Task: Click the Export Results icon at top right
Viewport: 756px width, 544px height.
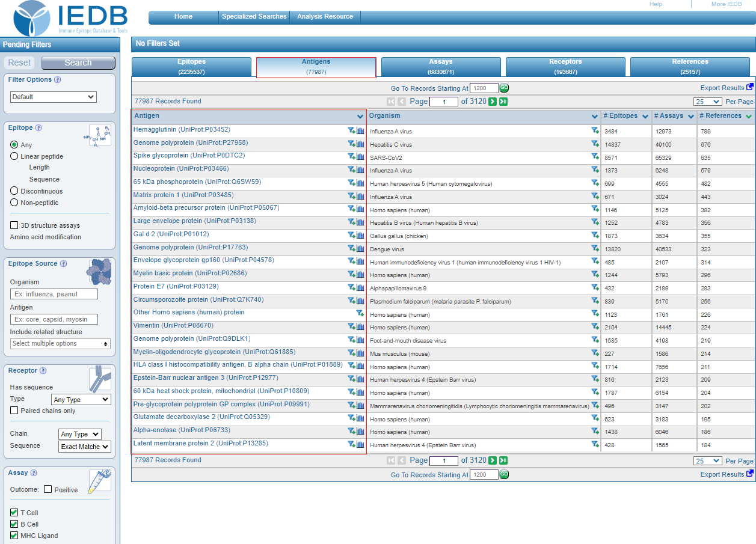Action: tap(749, 87)
